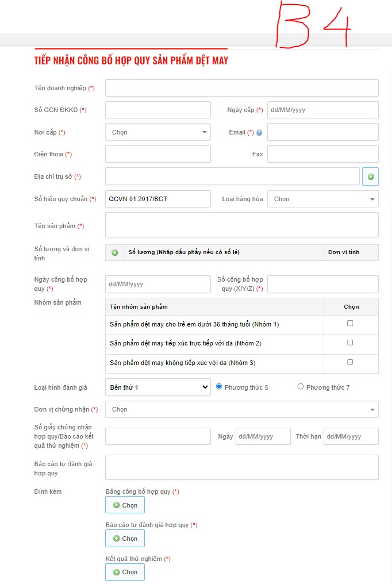392x584 pixels.
Task: Click the Địa chỉ trụ sở text field
Action: pos(232,176)
